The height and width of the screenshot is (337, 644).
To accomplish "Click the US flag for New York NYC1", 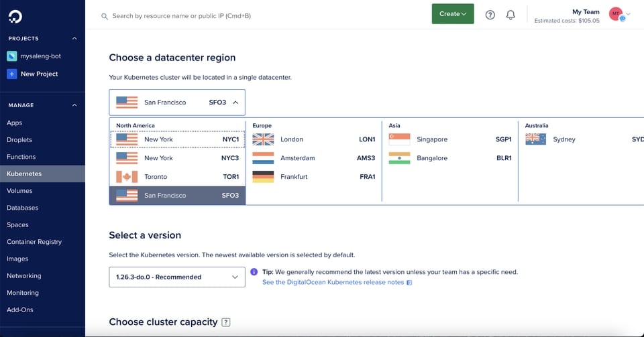I will (127, 139).
